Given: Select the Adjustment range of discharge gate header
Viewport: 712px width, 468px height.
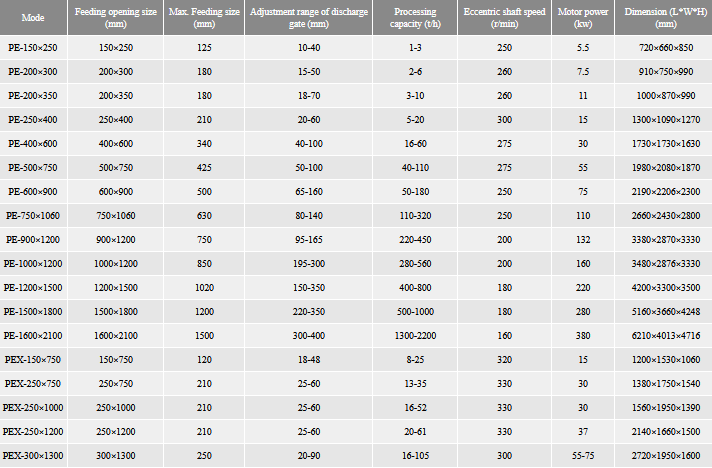Looking at the screenshot, I should (310, 17).
